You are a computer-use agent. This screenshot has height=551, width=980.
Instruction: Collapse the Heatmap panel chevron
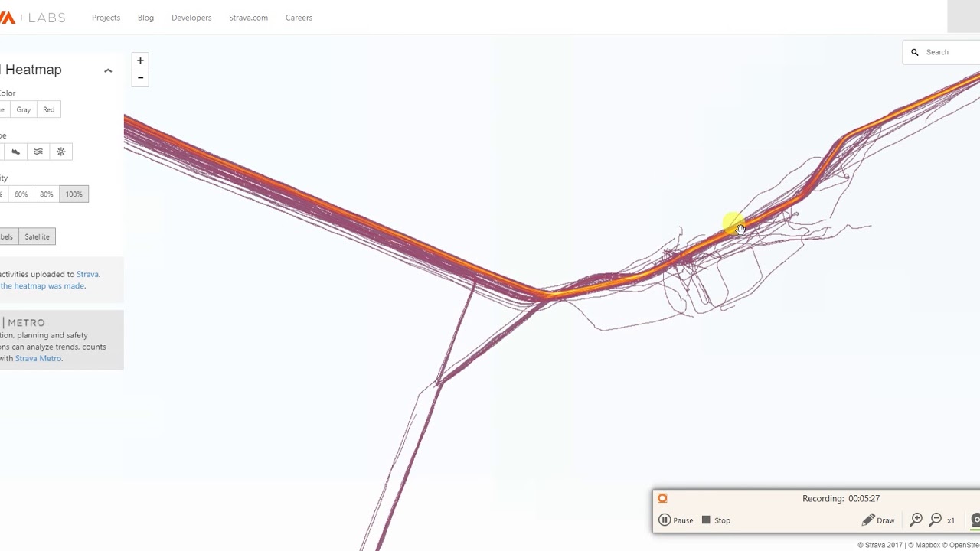tap(108, 70)
